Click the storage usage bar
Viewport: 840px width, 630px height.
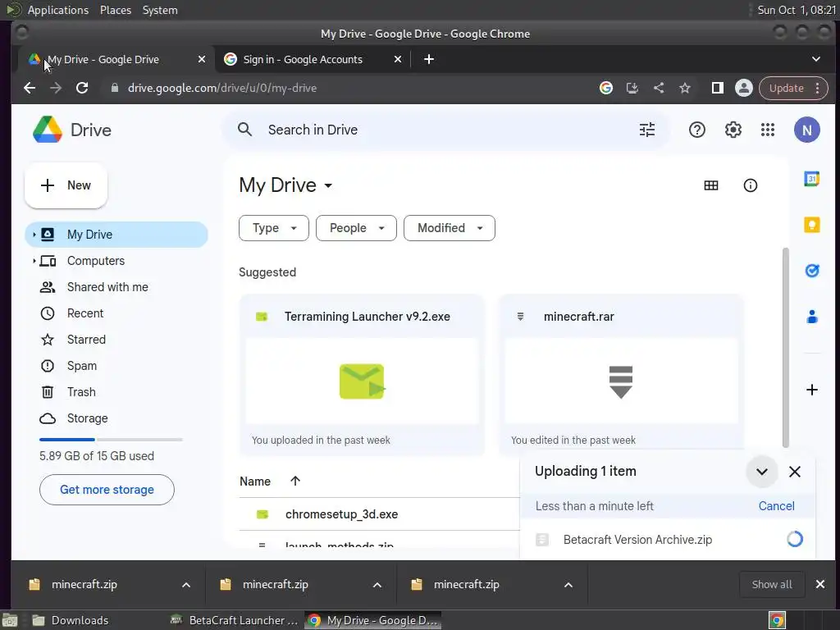111,440
